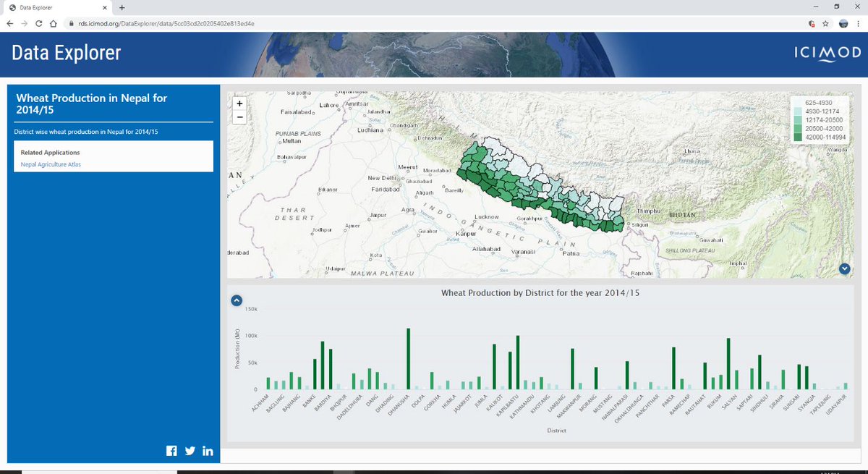Click 'Lucknow' label on map
Viewport: 868px width, 474px height.
(x=487, y=217)
